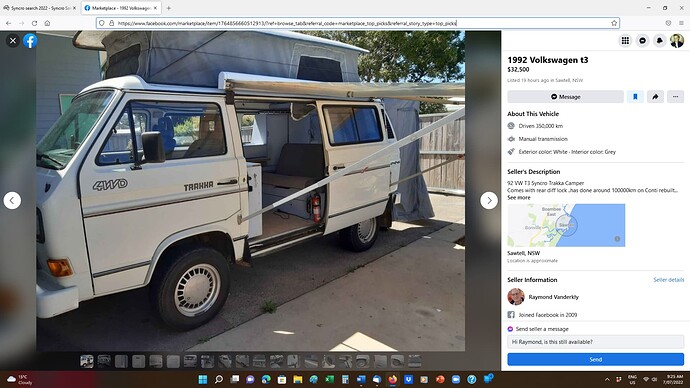Select the first photo thumbnail
Screen dimensions: 690x388
pyautogui.click(x=87, y=361)
